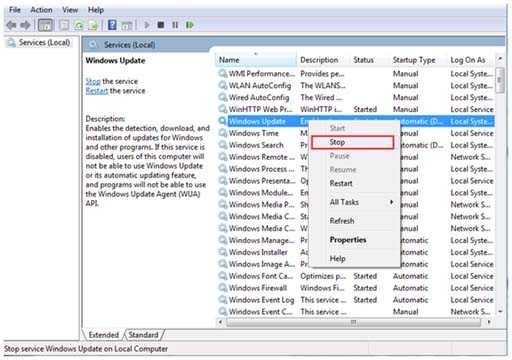Switch to the Standard tab
512x360 pixels.
[x=143, y=335]
